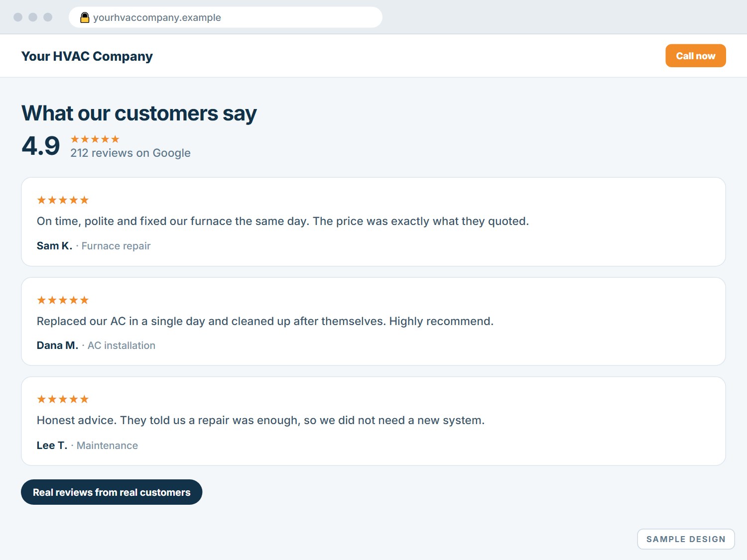This screenshot has width=747, height=560.
Task: Click the padlock icon in the address bar
Action: click(x=85, y=17)
